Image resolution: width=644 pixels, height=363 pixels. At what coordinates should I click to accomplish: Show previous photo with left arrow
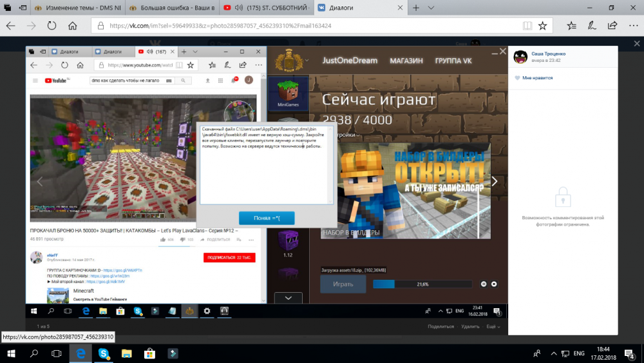point(40,181)
